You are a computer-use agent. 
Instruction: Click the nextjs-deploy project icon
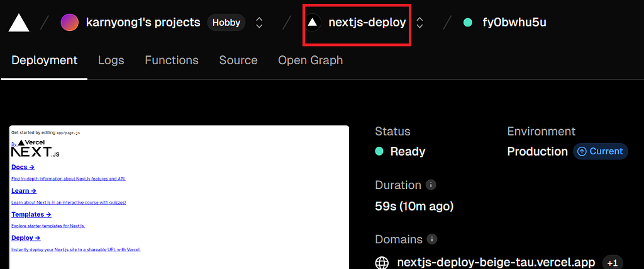click(313, 22)
